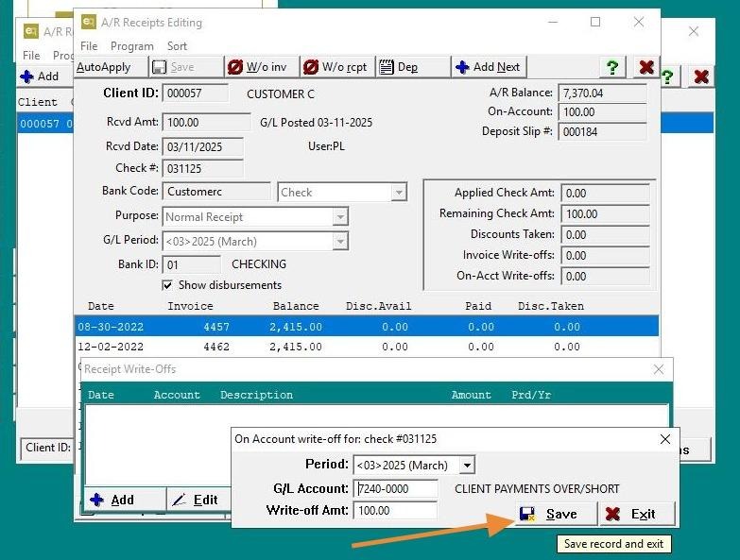Click the Invoice Write-offs field
This screenshot has height=560, width=740.
(605, 256)
